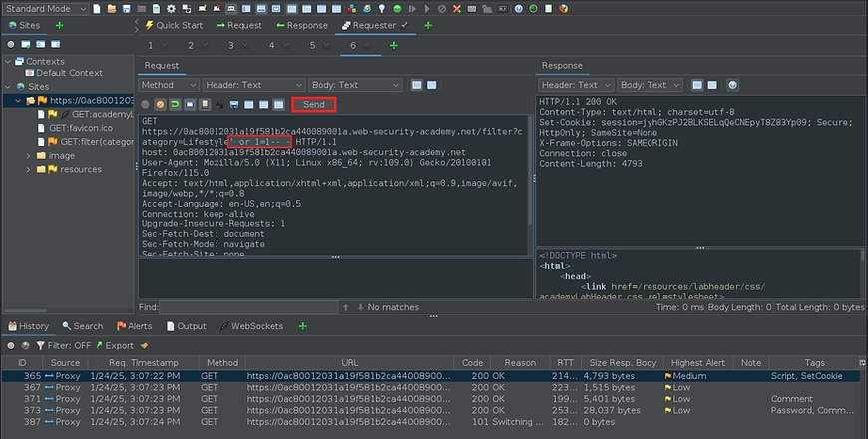The width and height of the screenshot is (868, 439).
Task: Open response Header: Text dropdown
Action: click(576, 85)
